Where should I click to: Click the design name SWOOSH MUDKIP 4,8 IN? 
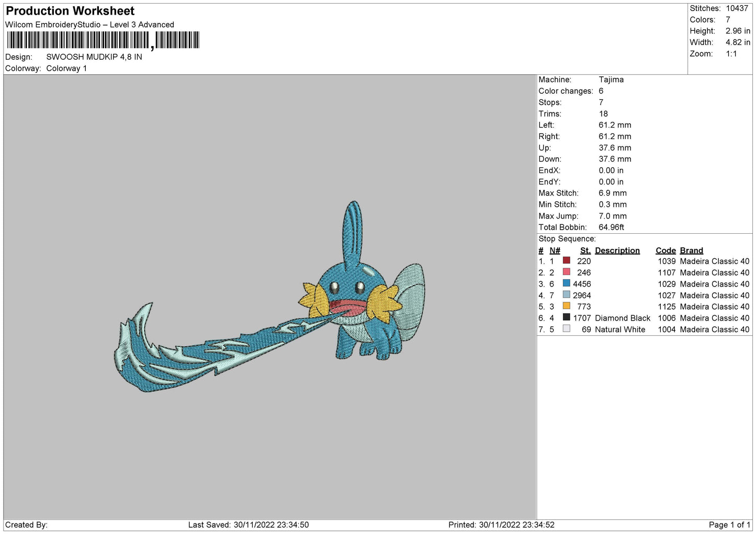click(x=94, y=57)
